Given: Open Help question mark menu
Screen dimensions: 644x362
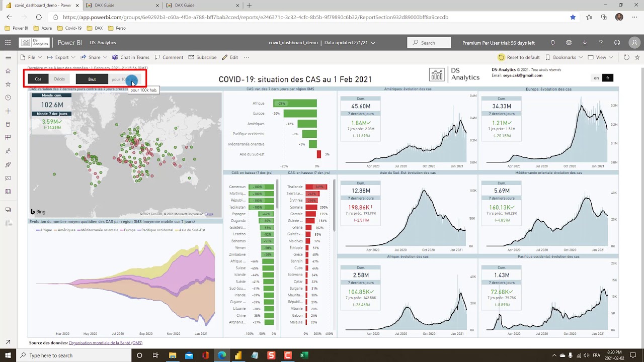Looking at the screenshot, I should [601, 43].
